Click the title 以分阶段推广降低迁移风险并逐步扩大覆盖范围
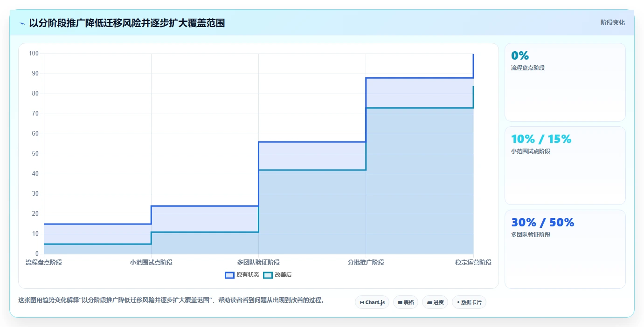The height and width of the screenshot is (327, 644). 127,23
